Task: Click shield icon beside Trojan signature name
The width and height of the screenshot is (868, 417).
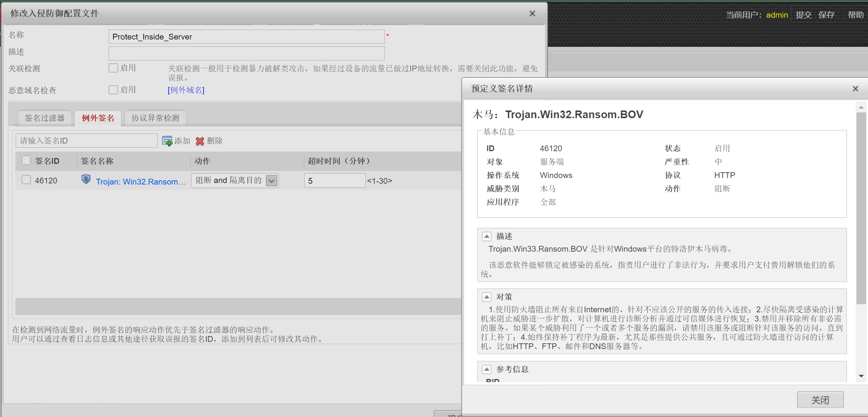Action: click(x=86, y=179)
